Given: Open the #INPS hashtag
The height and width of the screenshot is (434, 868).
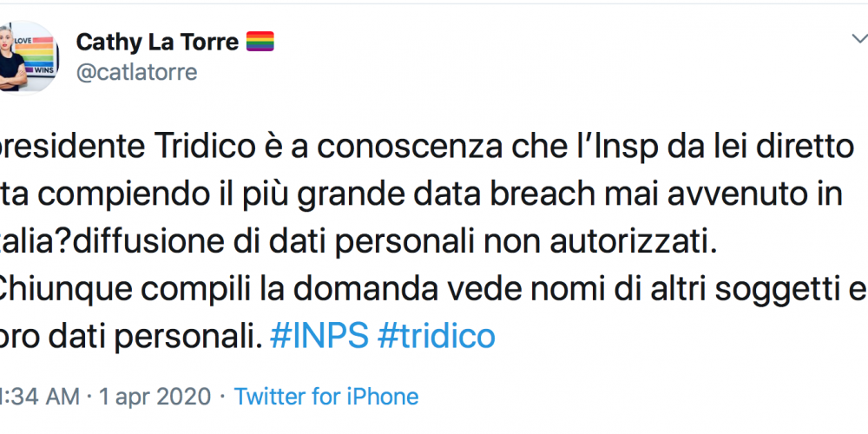Looking at the screenshot, I should pyautogui.click(x=319, y=335).
